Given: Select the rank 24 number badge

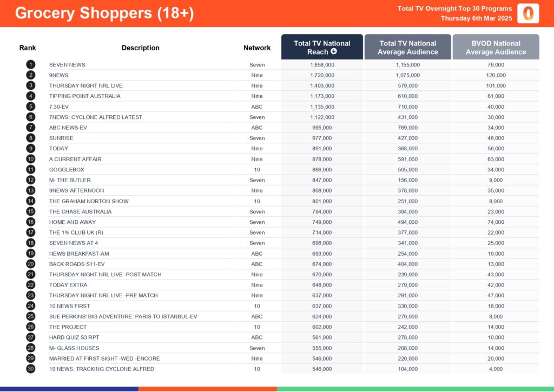Looking at the screenshot, I should coord(30,306).
